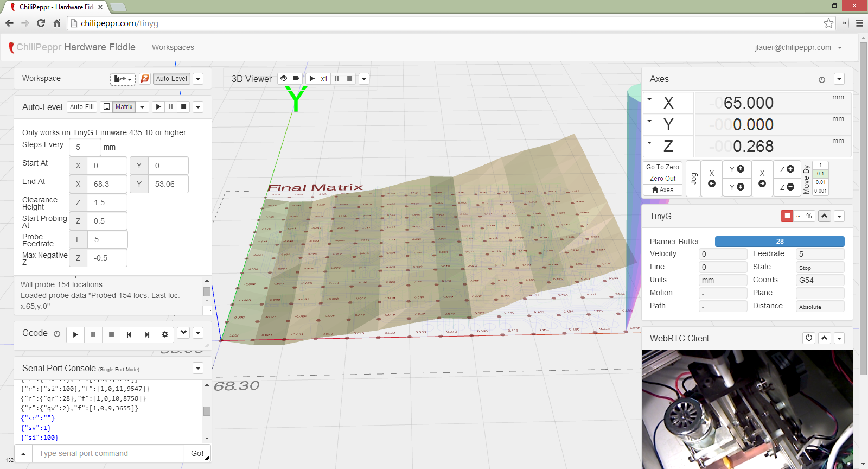Expand the Gcode panel chevron
The height and width of the screenshot is (469, 868).
tap(184, 333)
